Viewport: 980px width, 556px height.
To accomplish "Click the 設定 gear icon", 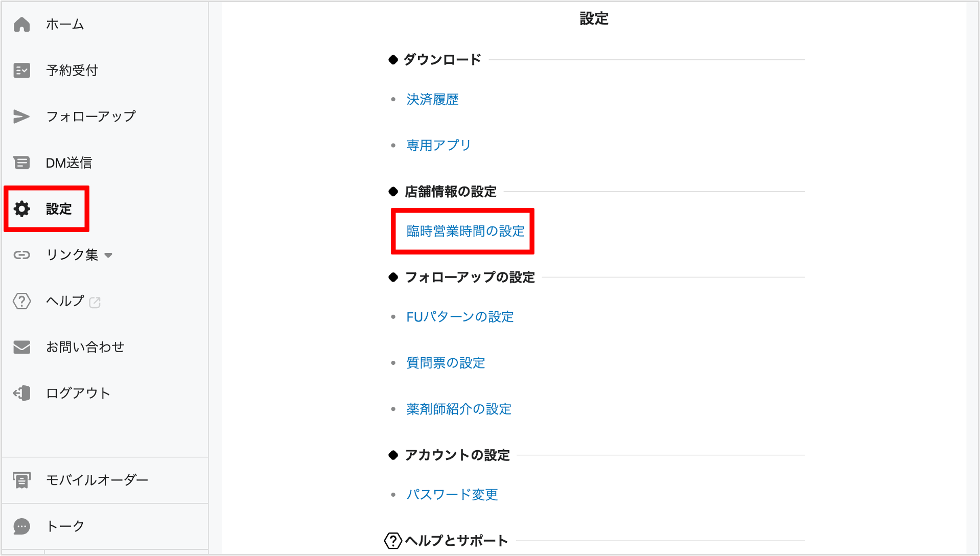I will point(21,209).
